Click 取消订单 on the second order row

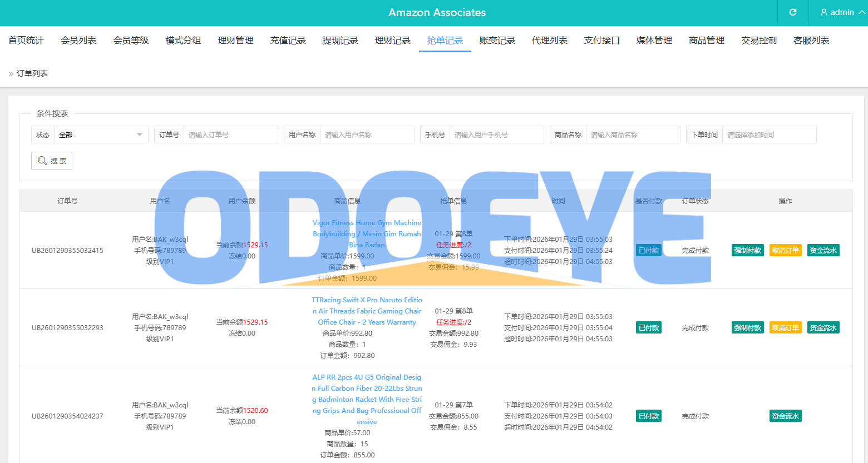[785, 327]
